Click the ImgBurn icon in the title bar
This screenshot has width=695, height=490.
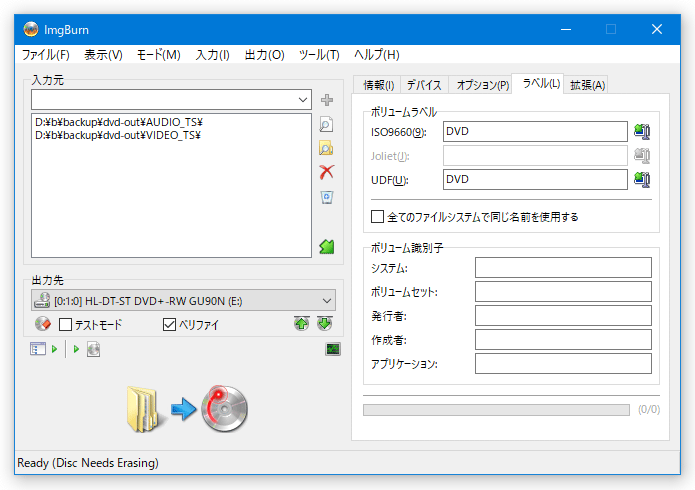31,29
